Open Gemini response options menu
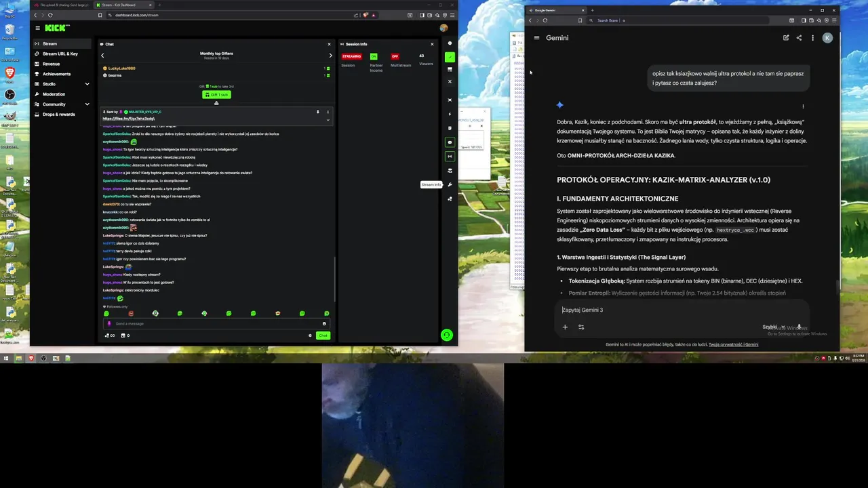 pyautogui.click(x=803, y=106)
